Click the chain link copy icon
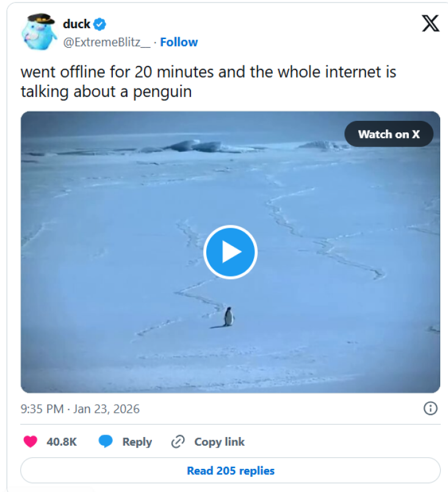448x492 pixels. click(x=178, y=441)
